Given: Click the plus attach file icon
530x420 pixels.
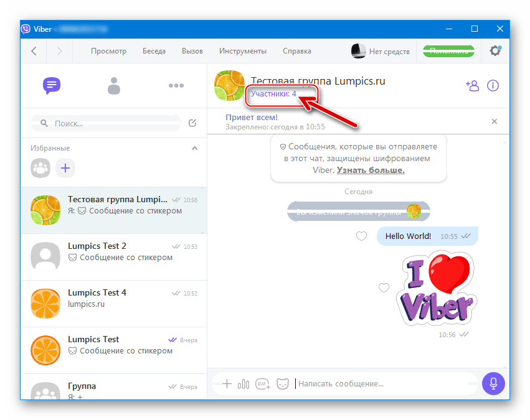Looking at the screenshot, I should coord(227,384).
